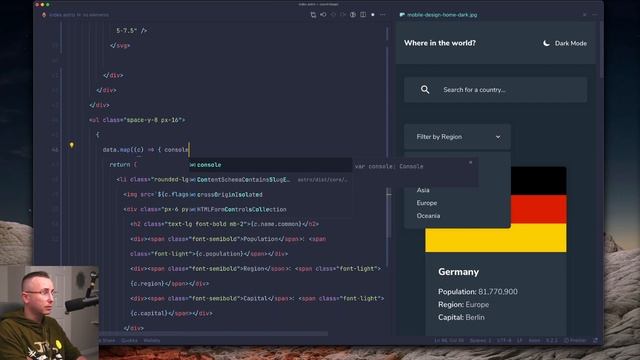Switch to the index.astro editor tab

coord(76,15)
